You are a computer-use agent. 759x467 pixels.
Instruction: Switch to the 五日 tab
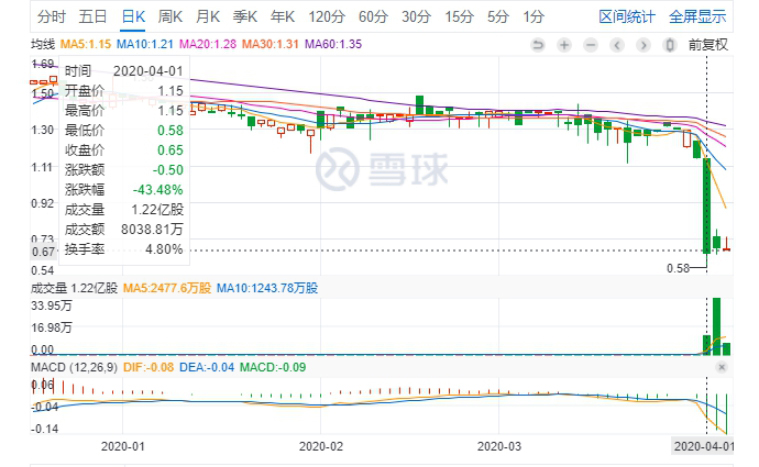pyautogui.click(x=92, y=17)
